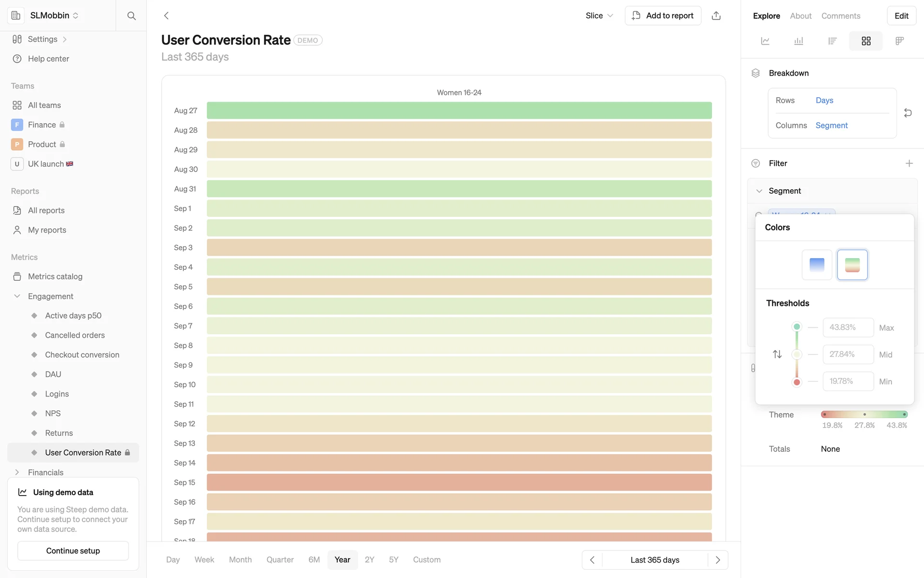Choose the blue color scheme swatch

click(817, 264)
